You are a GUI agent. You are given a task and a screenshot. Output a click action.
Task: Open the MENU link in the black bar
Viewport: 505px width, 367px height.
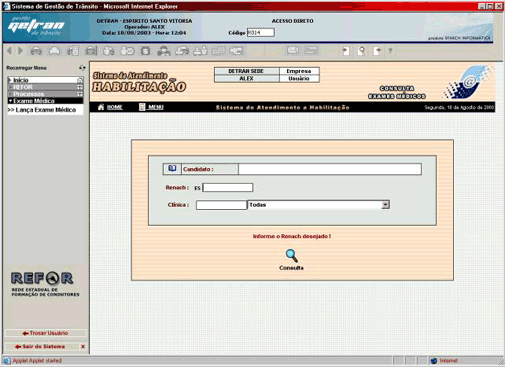[x=156, y=107]
